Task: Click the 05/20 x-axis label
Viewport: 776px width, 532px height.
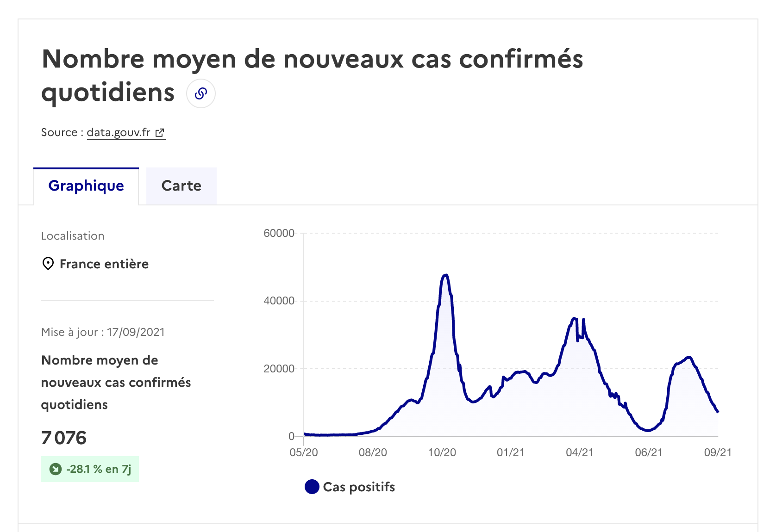Action: [x=304, y=452]
